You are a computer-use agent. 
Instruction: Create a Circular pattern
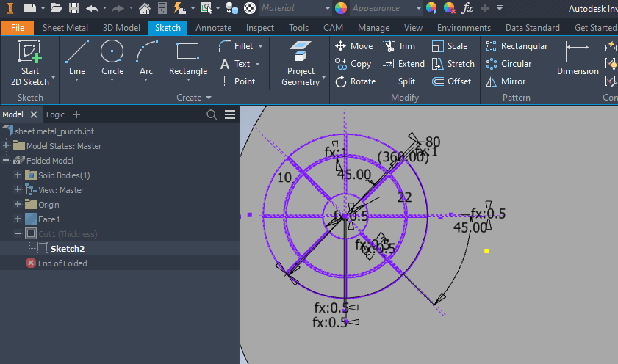pyautogui.click(x=509, y=64)
